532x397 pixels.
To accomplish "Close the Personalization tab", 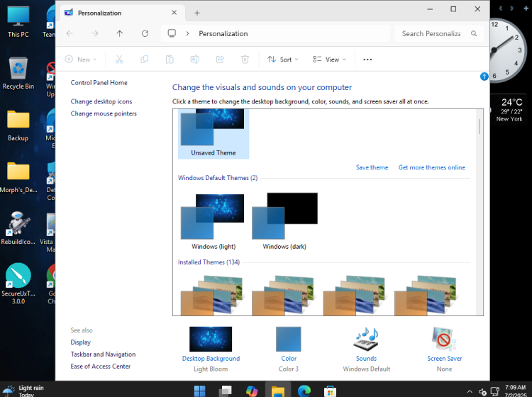I will coord(174,13).
